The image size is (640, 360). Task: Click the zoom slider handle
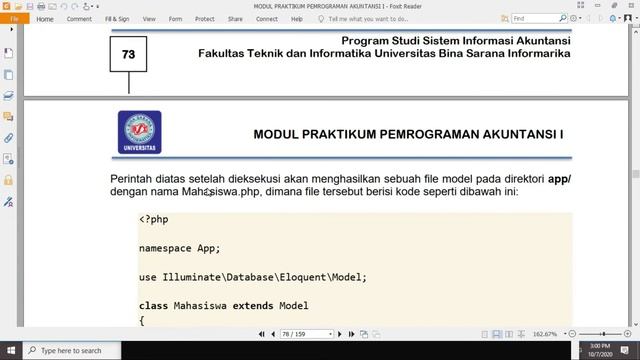point(604,334)
